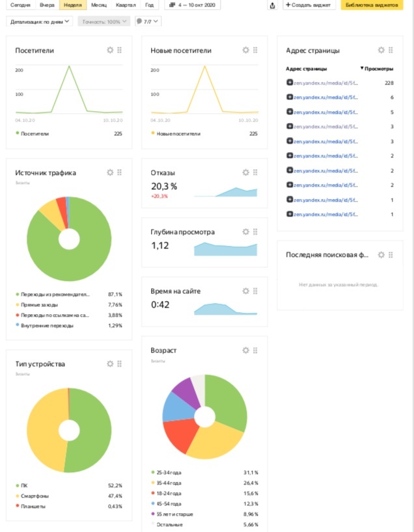
Task: Open settings gear of Отказы widget
Action: point(245,172)
